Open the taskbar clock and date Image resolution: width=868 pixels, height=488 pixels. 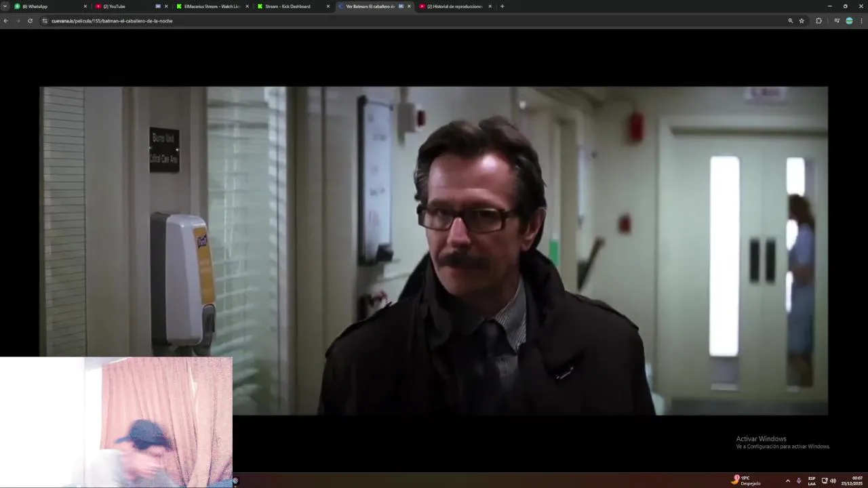(x=853, y=481)
